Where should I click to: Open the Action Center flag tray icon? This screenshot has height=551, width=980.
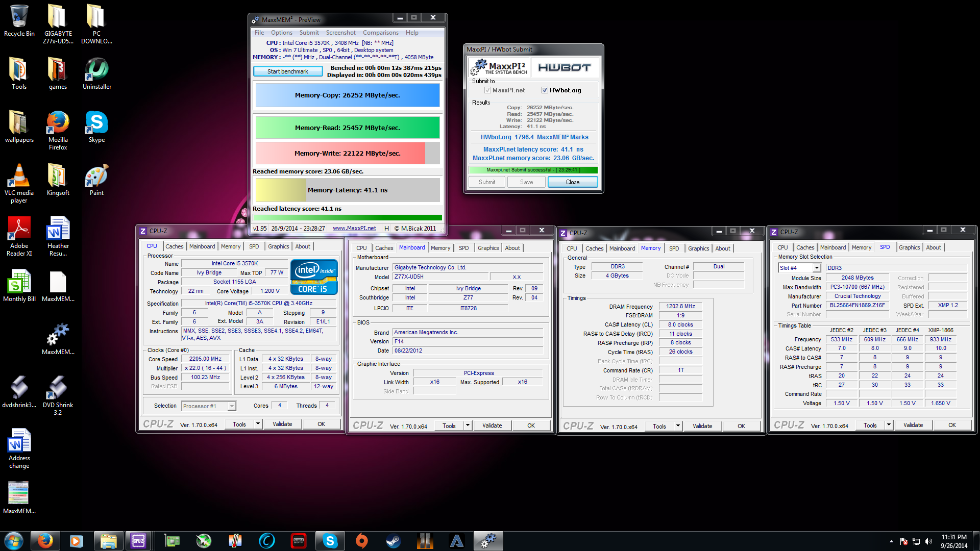(904, 541)
